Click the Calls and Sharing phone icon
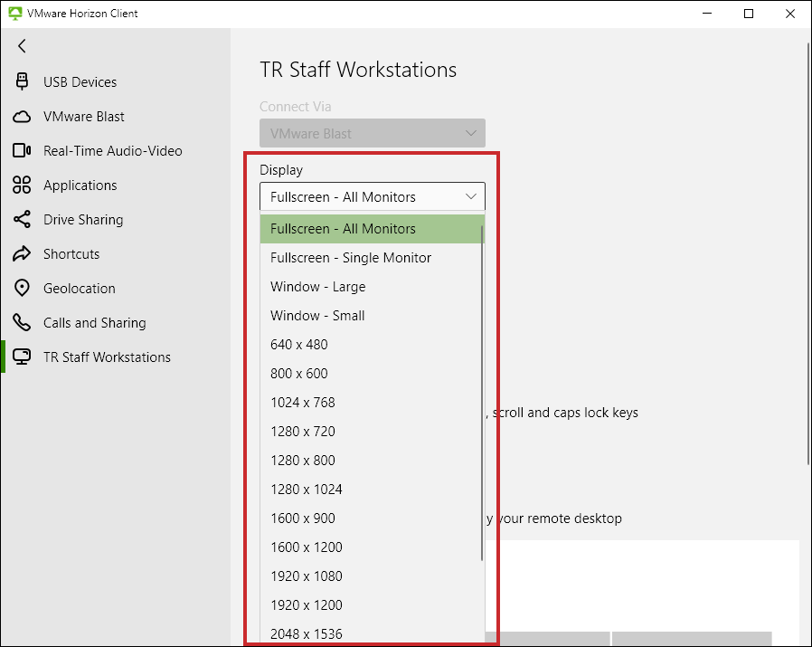The height and width of the screenshot is (647, 812). coord(22,322)
